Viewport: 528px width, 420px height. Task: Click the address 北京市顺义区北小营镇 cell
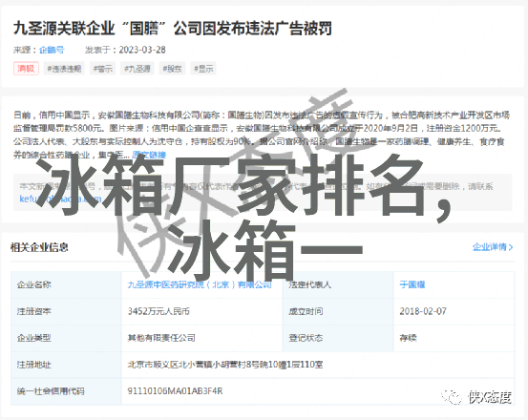(225, 365)
